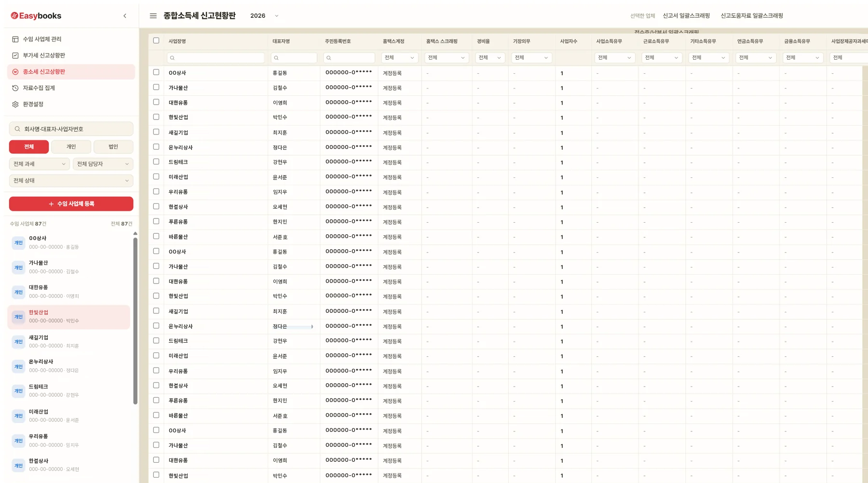
Task: Open the 홈택스 스크래핑 filter dropdown
Action: coord(447,58)
